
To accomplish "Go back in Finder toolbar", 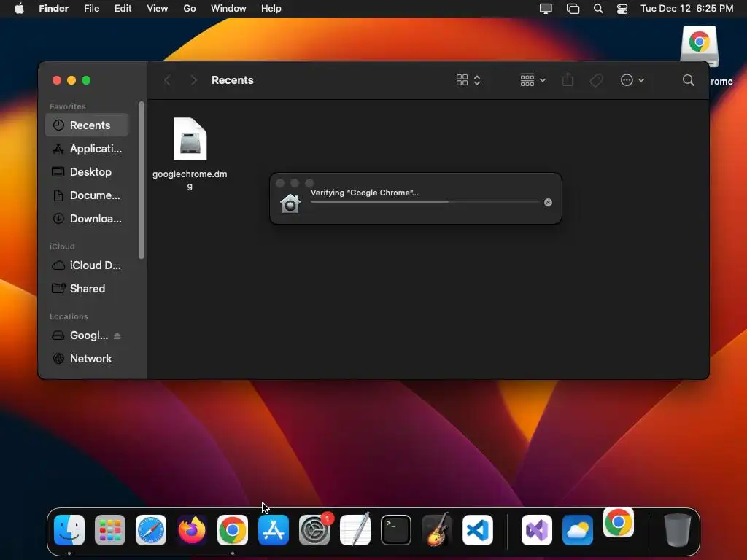I will coord(167,80).
